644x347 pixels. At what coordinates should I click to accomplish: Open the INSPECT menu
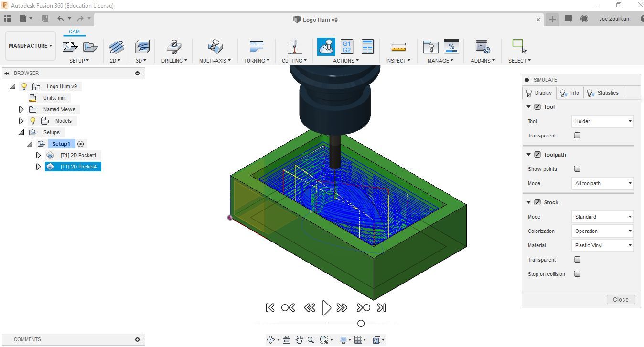pyautogui.click(x=398, y=61)
